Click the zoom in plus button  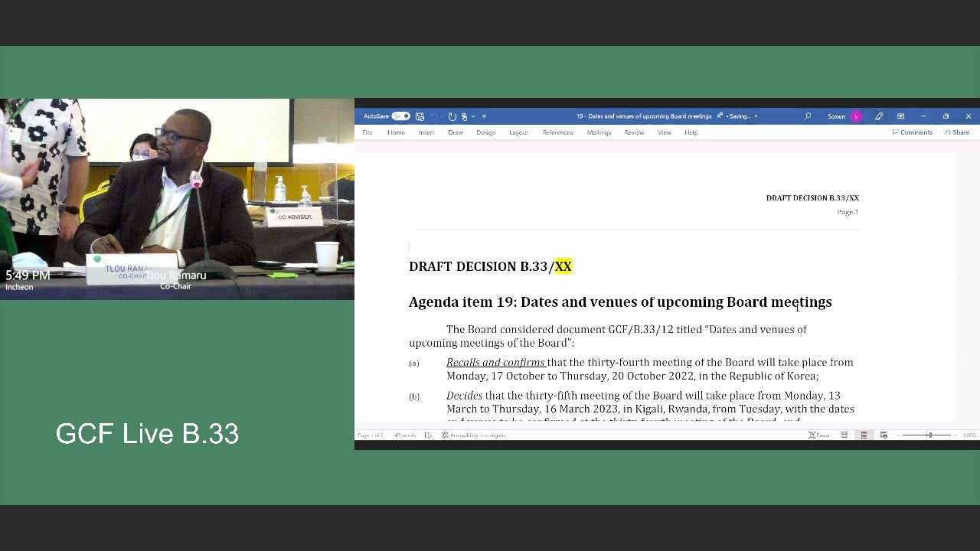click(956, 435)
